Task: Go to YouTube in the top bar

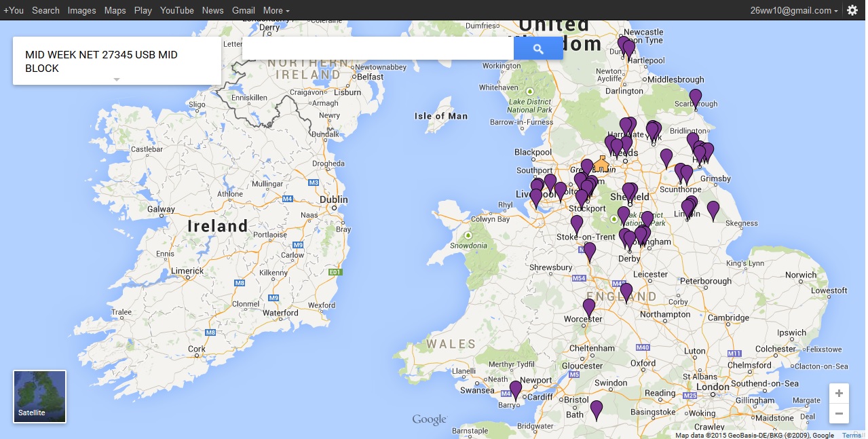Action: point(177,10)
